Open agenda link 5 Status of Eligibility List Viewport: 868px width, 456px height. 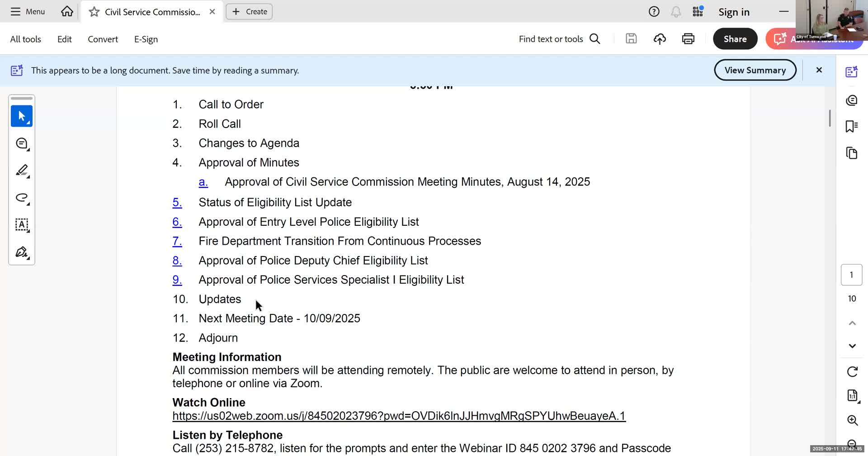pos(177,202)
